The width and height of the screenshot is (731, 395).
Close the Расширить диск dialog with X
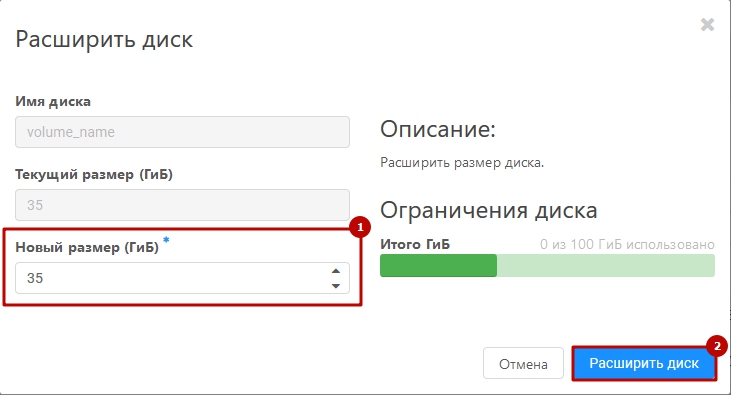point(707,25)
